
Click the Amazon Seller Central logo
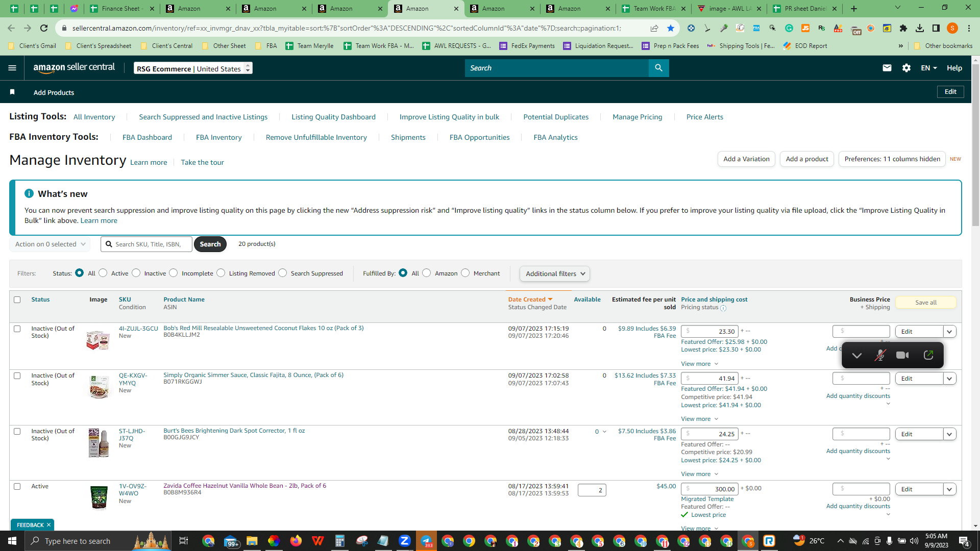point(74,68)
